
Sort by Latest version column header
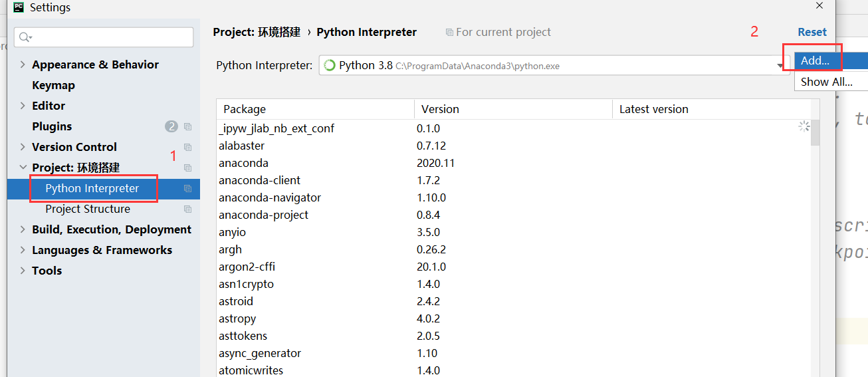[711, 109]
